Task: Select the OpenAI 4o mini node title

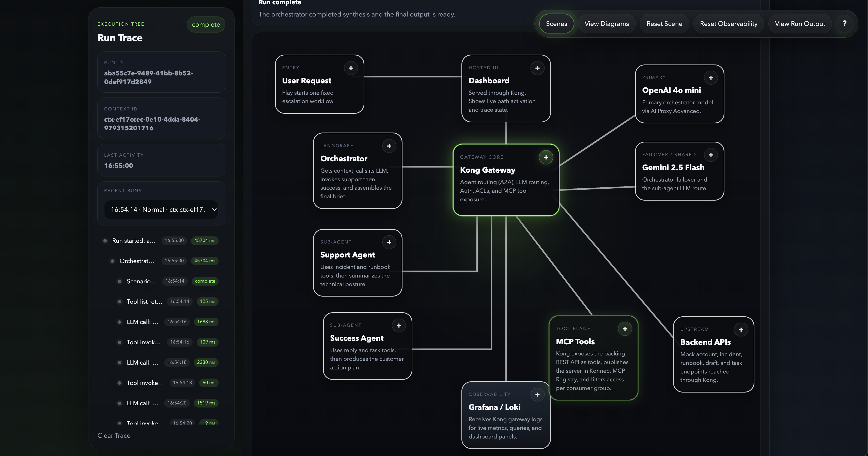Action: (x=671, y=90)
